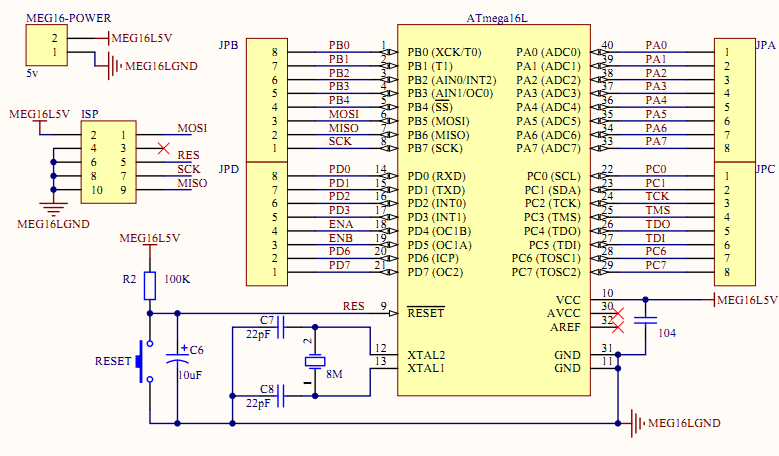Click the PB3 (AIN1/OC0) pin name
Image resolution: width=779 pixels, height=456 pixels.
451,93
